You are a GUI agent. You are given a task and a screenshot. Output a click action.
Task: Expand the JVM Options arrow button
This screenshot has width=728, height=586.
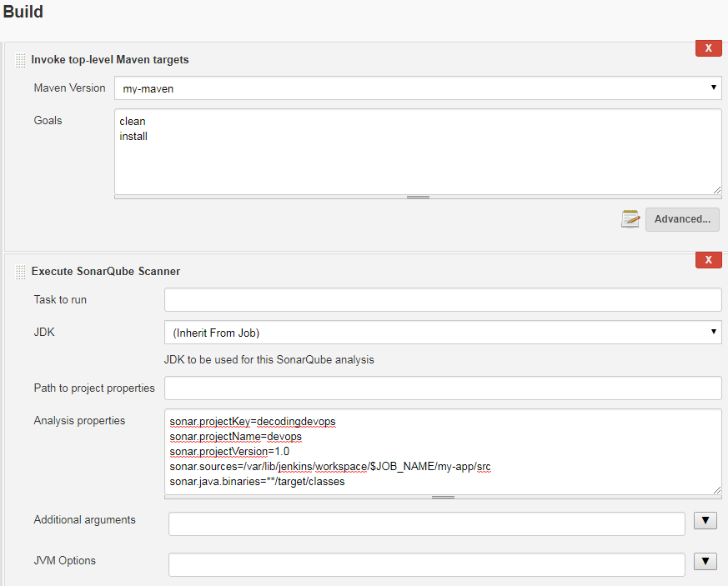pyautogui.click(x=705, y=561)
